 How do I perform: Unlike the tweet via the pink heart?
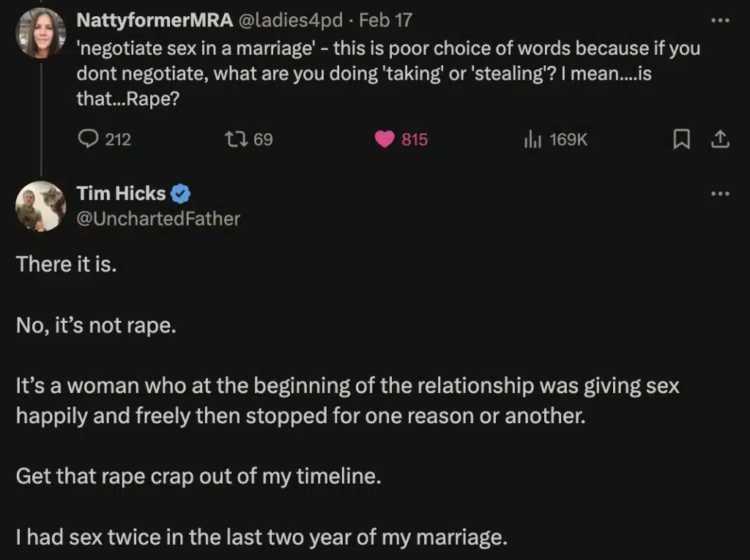coord(385,138)
